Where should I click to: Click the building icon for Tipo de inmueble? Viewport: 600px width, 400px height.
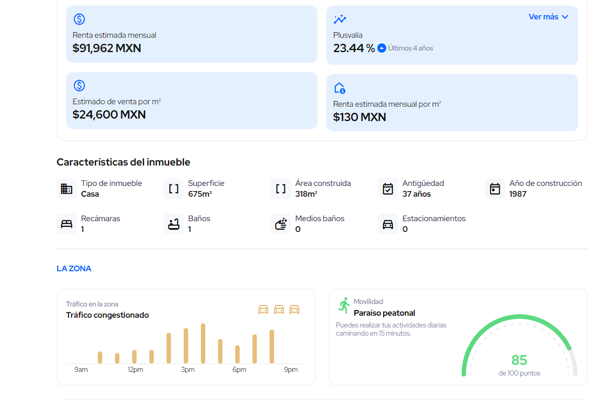66,189
